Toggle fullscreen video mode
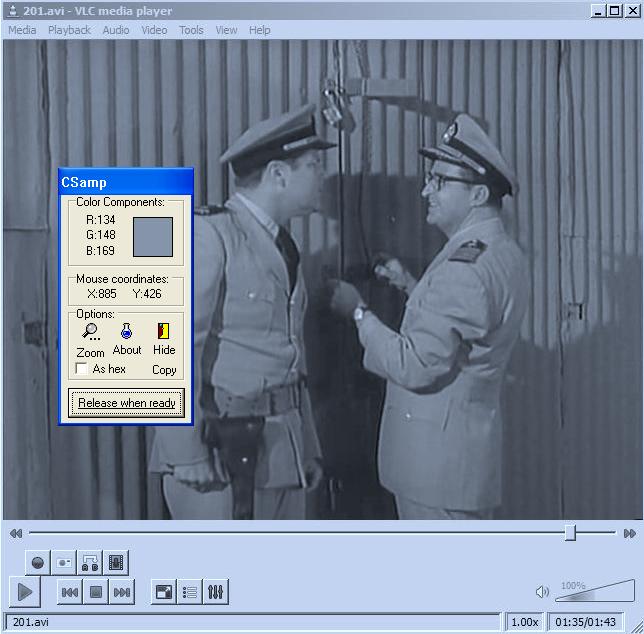Screen dimensions: 644x634 [164, 592]
